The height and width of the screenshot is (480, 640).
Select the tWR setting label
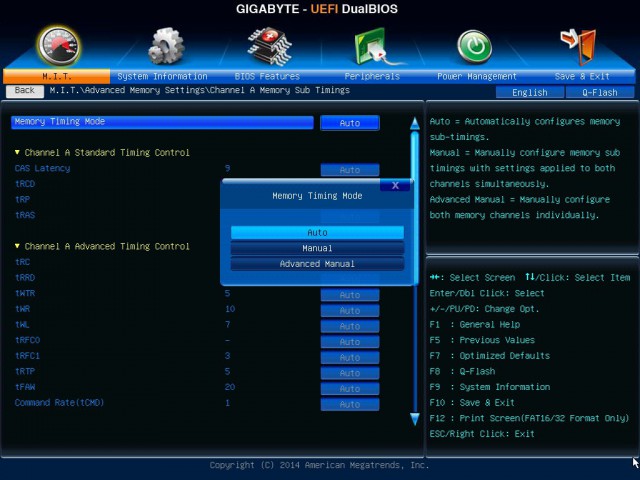[22, 309]
